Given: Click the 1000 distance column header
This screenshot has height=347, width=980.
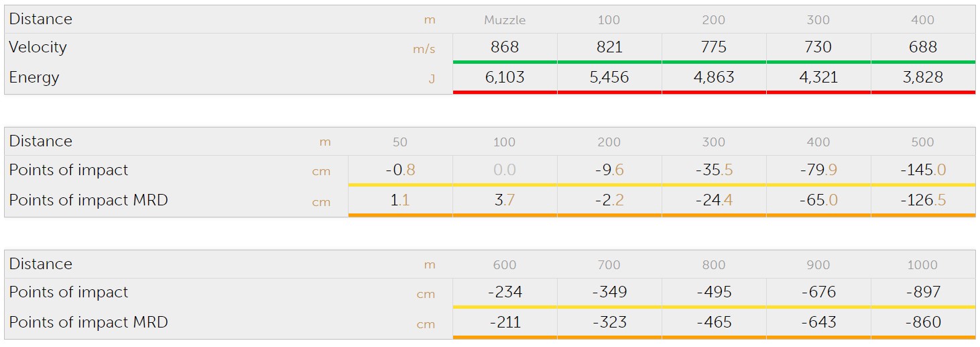Looking at the screenshot, I should (922, 265).
